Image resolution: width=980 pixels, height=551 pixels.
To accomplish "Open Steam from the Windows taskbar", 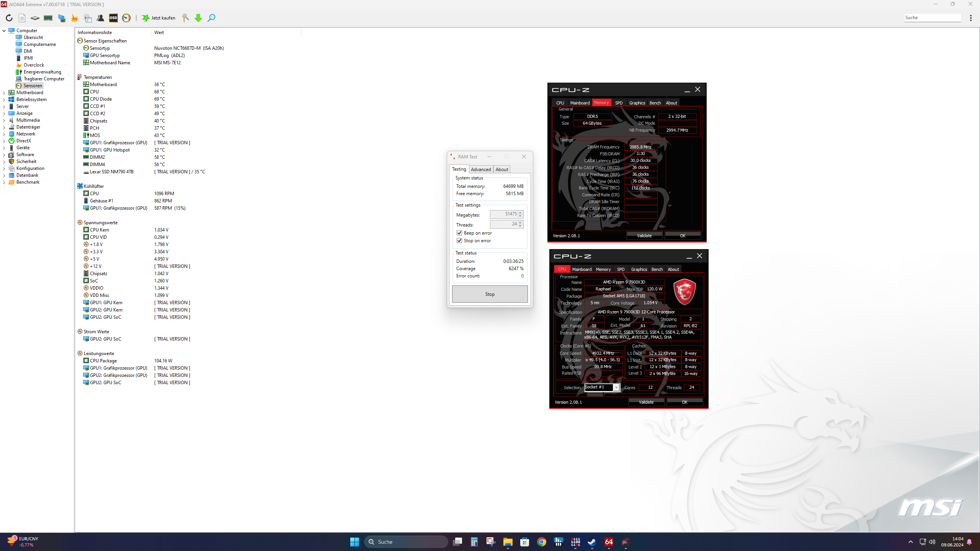I will tap(592, 542).
